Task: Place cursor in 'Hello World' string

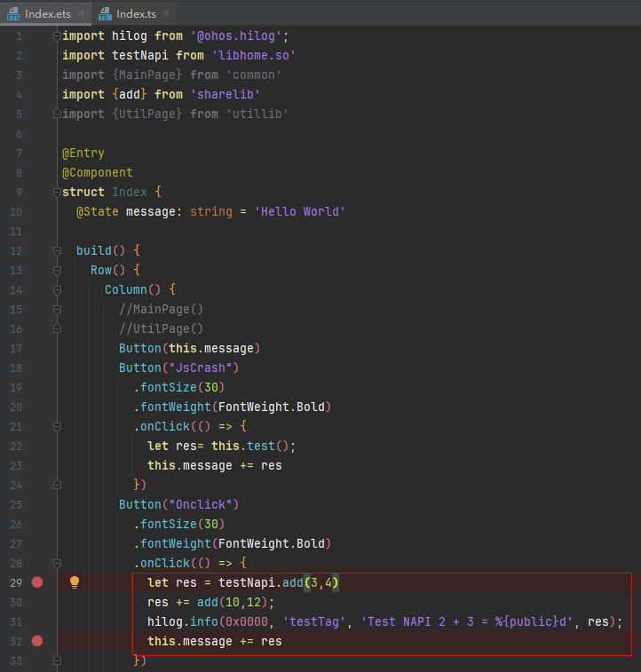Action: pyautogui.click(x=302, y=212)
